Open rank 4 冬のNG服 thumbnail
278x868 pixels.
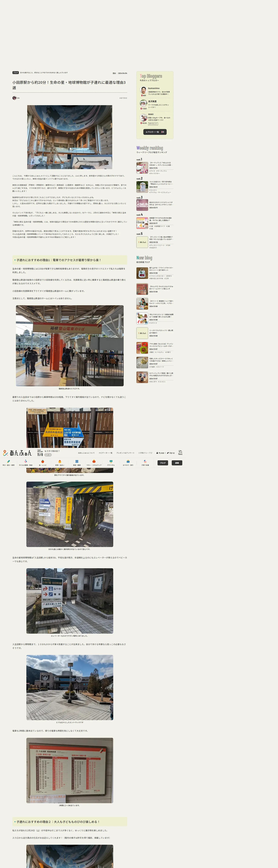click(x=142, y=223)
